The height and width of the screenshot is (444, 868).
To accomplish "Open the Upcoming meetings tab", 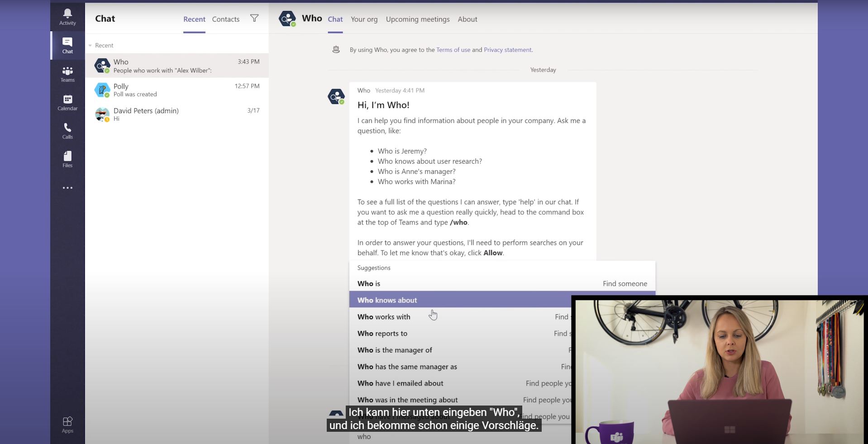I will pos(417,19).
